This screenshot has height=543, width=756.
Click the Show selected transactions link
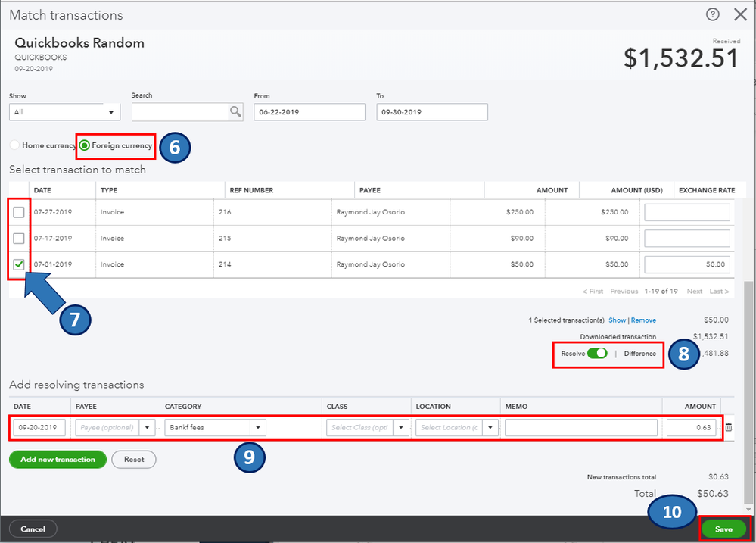coord(618,320)
